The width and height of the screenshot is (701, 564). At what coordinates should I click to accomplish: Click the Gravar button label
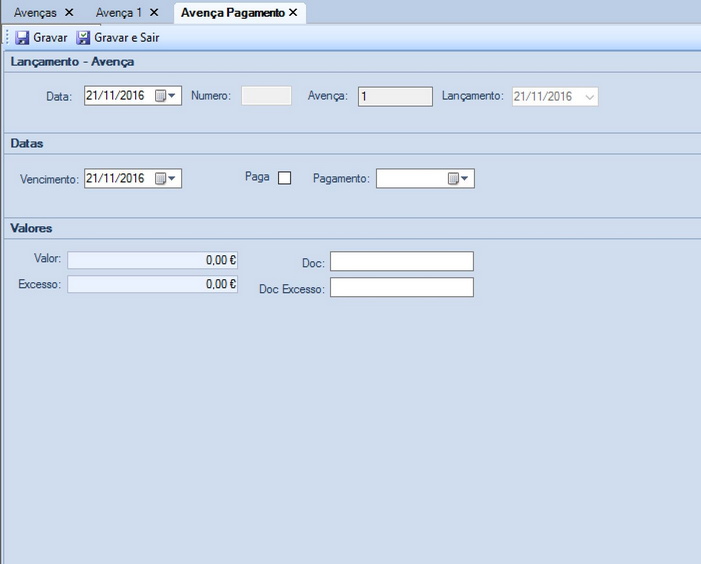pos(50,38)
